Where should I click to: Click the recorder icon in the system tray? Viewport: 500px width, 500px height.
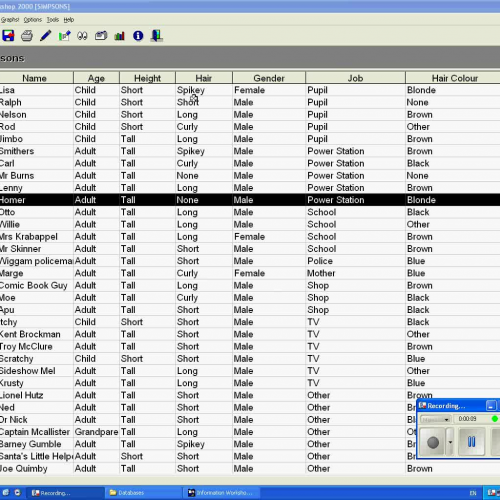pyautogui.click(x=492, y=493)
